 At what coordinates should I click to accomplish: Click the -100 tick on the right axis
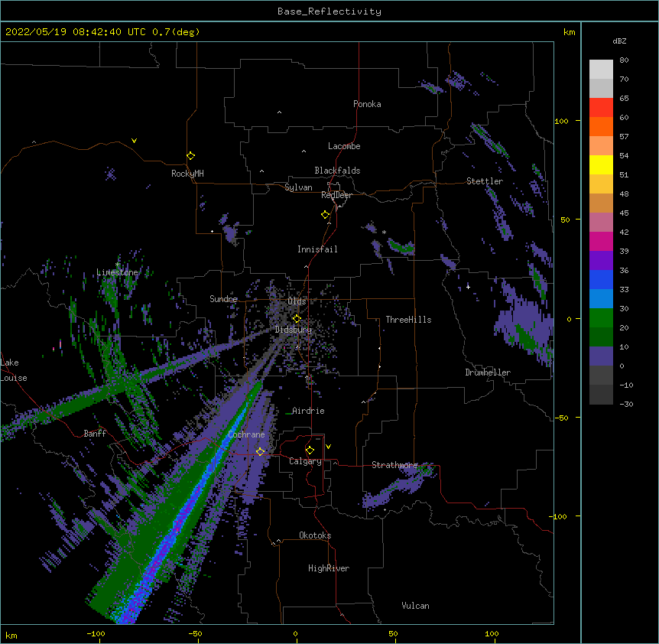(559, 516)
